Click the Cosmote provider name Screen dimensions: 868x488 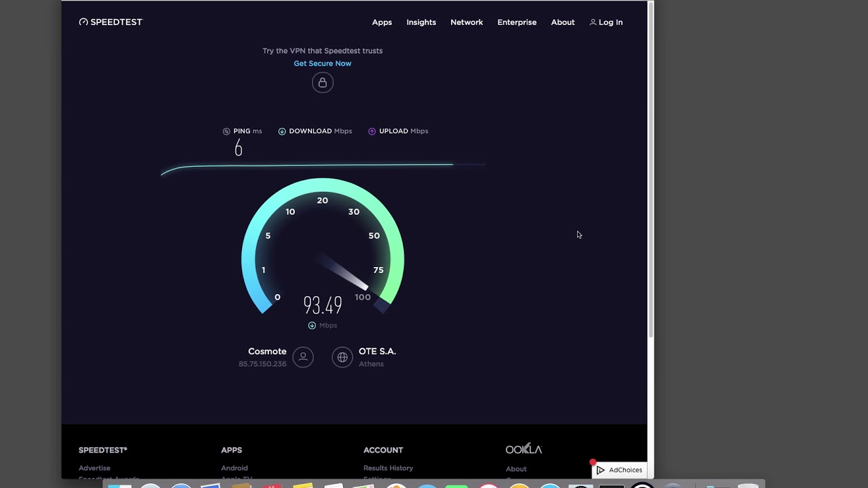point(267,351)
